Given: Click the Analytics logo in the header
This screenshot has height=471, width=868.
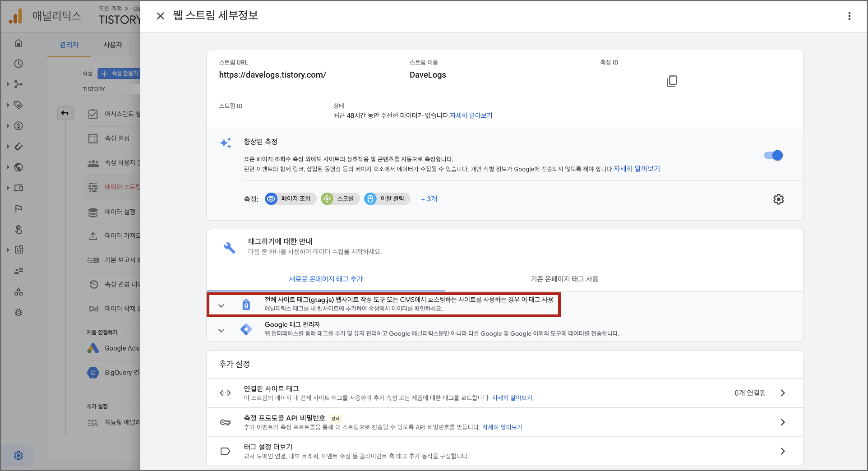Looking at the screenshot, I should coord(16,16).
